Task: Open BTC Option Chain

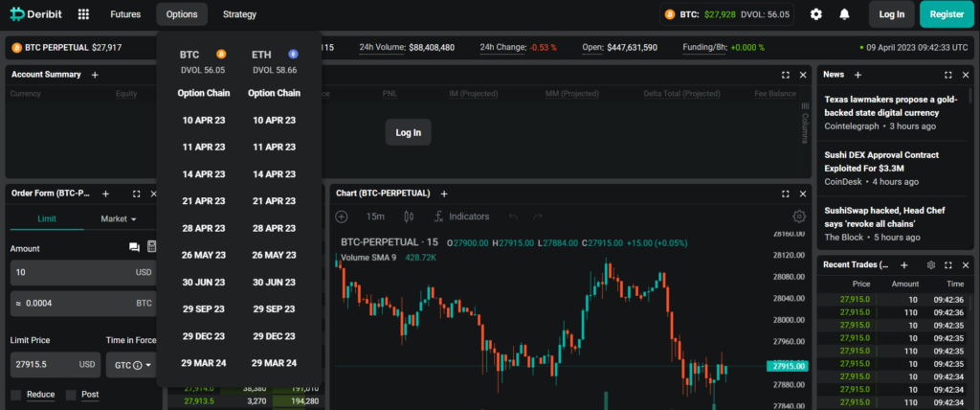Action: tap(204, 93)
